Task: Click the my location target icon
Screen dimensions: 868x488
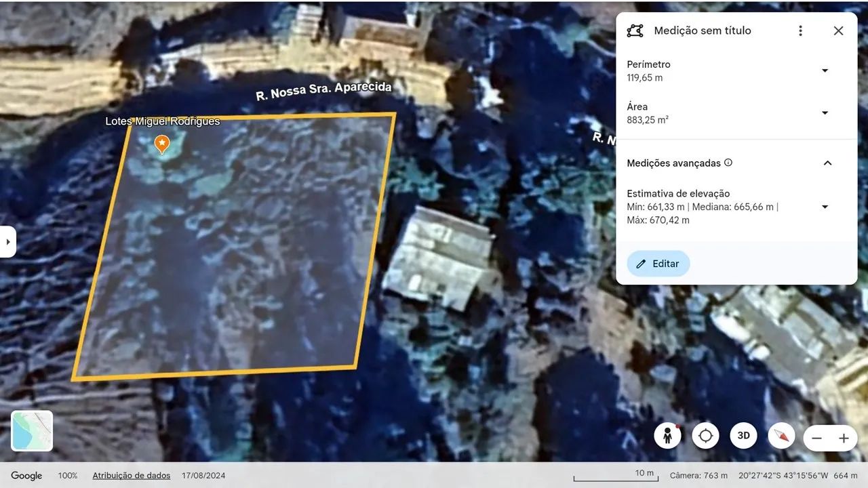Action: pyautogui.click(x=705, y=436)
